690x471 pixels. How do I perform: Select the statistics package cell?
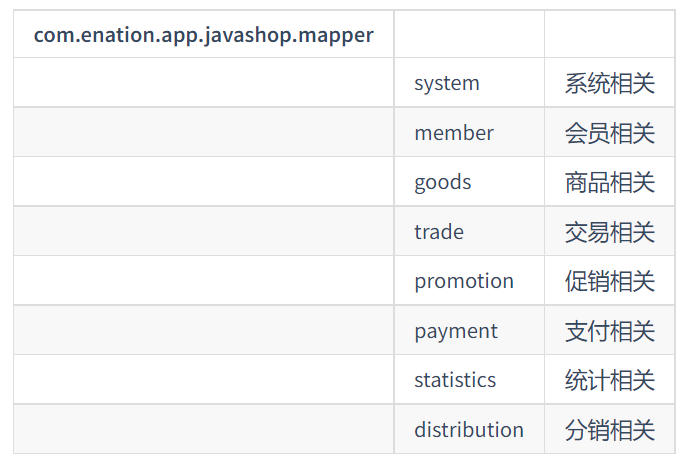469,379
